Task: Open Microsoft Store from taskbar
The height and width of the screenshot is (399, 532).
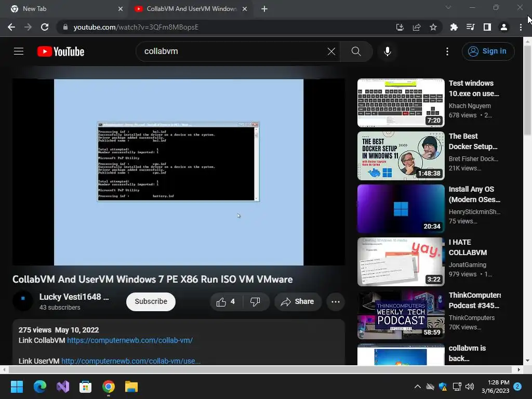Action: [x=86, y=387]
